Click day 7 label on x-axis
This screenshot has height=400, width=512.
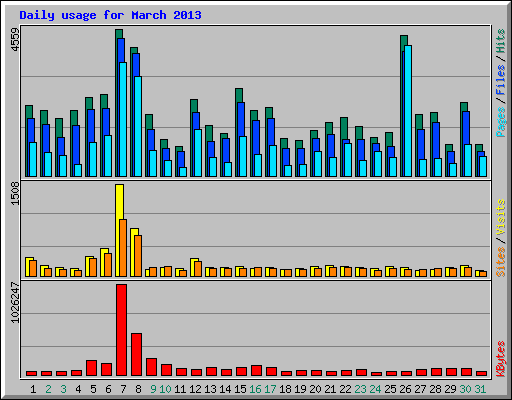pos(123,389)
